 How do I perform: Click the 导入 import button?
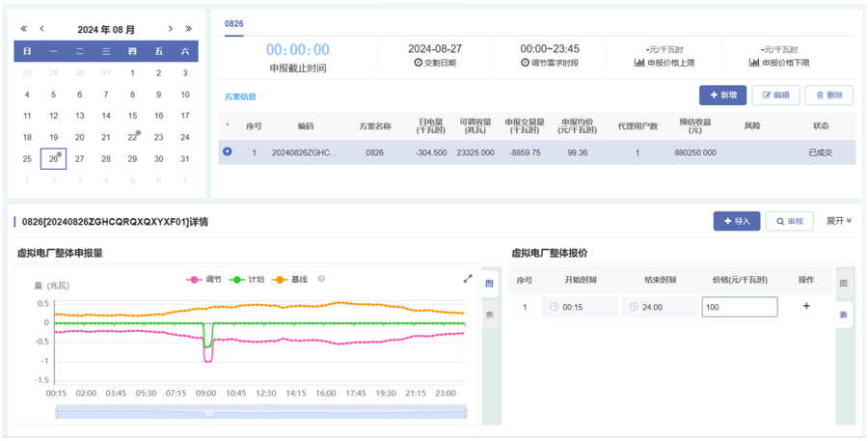click(737, 221)
